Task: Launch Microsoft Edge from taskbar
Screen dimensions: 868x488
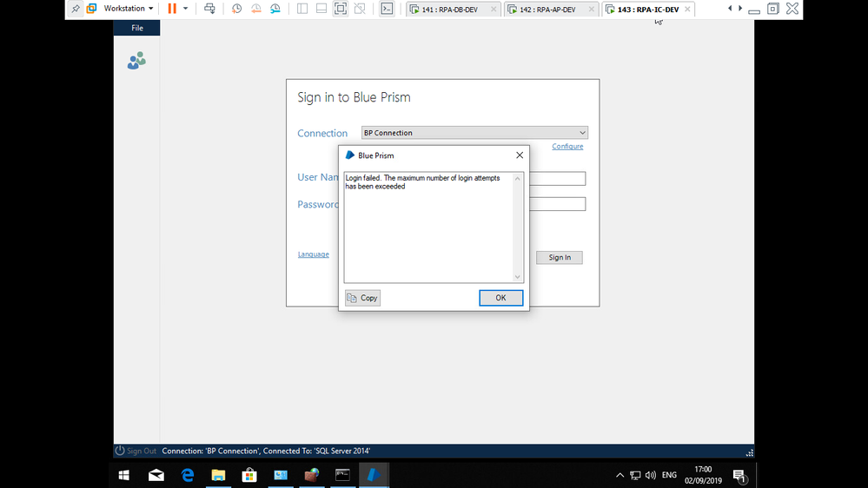Action: click(188, 475)
